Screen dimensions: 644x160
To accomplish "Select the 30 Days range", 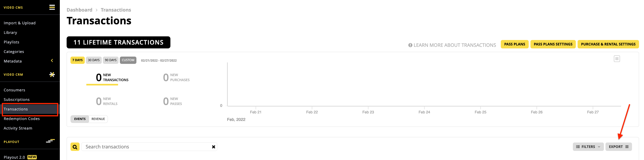I will coord(94,60).
